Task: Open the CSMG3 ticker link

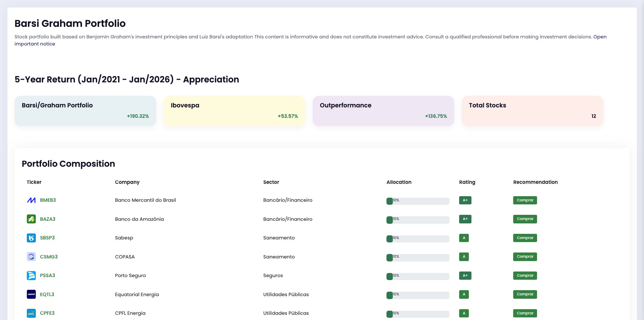Action: (x=49, y=257)
